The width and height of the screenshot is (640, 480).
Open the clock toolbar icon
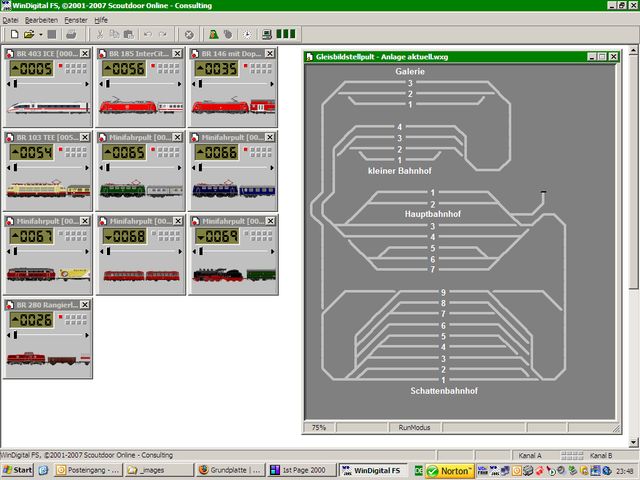point(247,35)
